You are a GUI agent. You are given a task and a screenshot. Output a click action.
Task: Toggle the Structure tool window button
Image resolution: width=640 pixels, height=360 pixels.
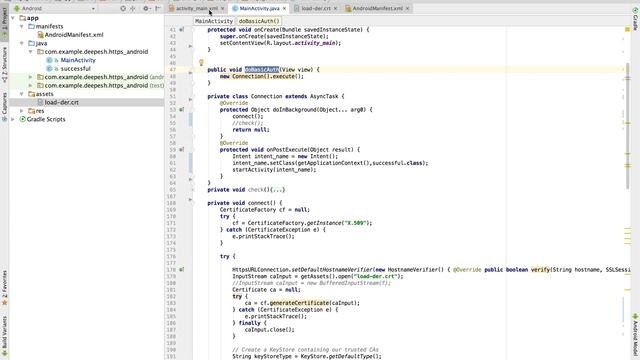click(4, 64)
